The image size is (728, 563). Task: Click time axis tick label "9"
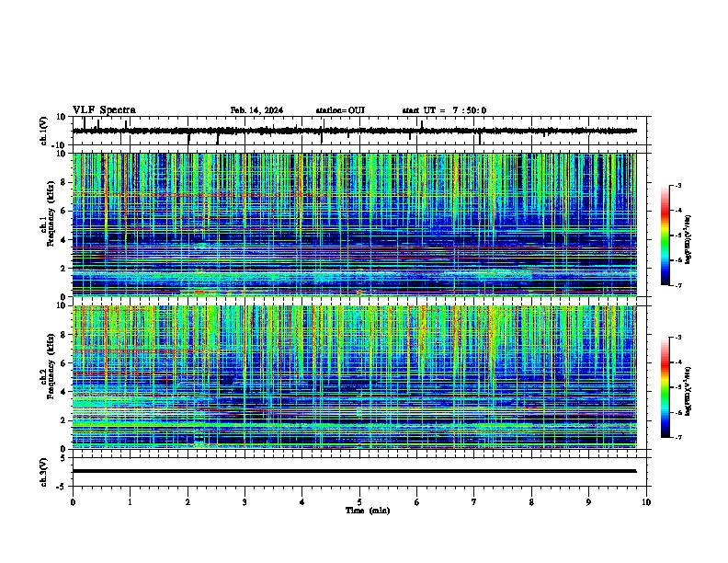(x=588, y=502)
